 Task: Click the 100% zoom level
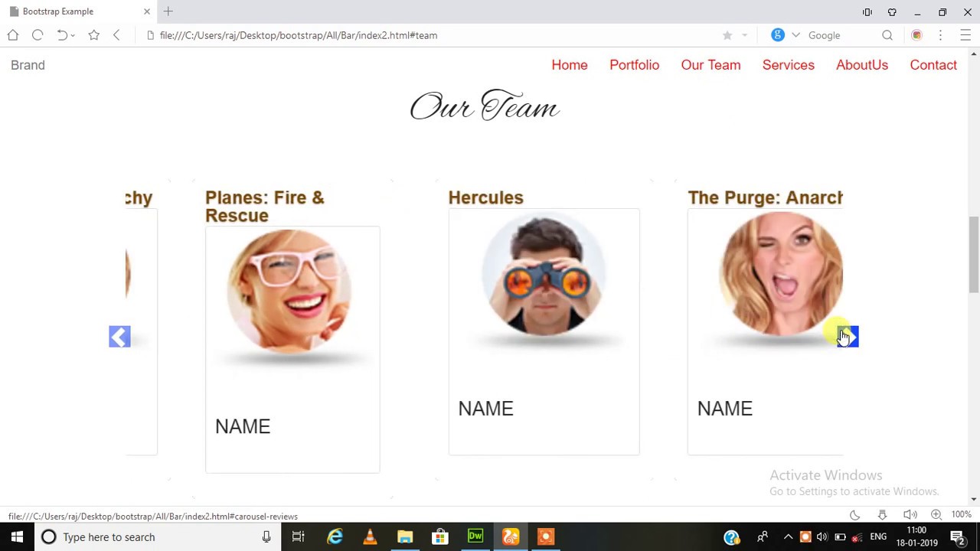(x=962, y=515)
